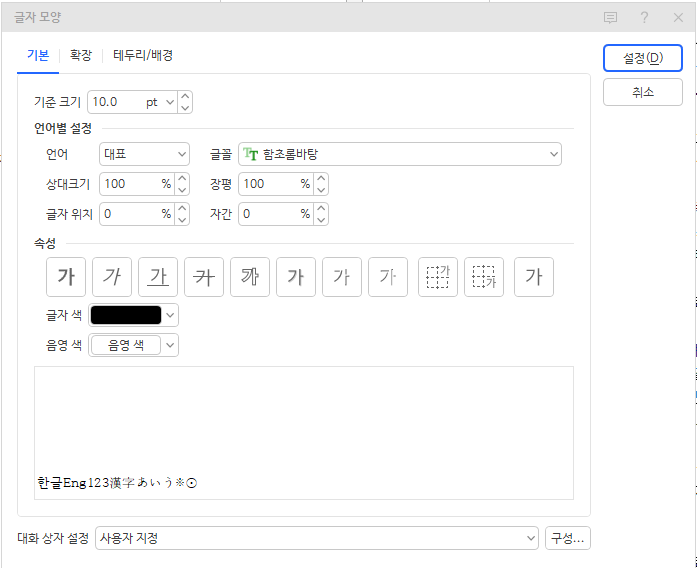The image size is (697, 568).
Task: Open the 대화 상자 설정 dropdown
Action: tap(317, 538)
